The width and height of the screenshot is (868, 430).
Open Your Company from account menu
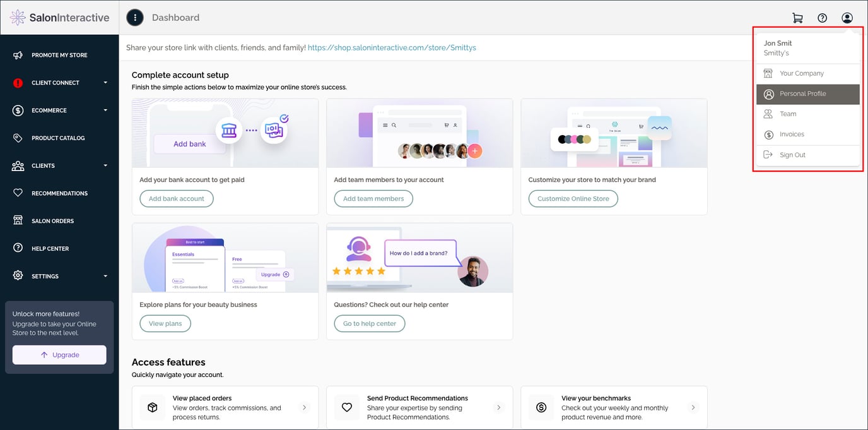click(x=801, y=73)
